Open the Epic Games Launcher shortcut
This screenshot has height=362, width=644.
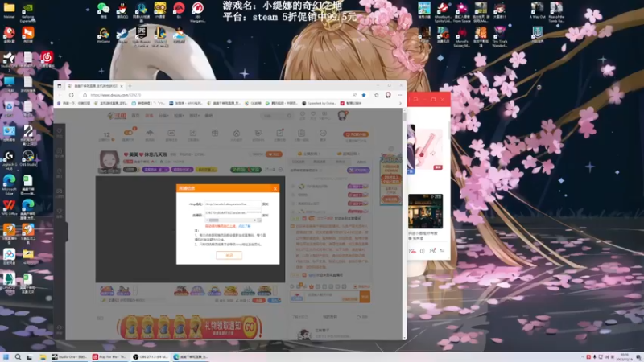142,33
